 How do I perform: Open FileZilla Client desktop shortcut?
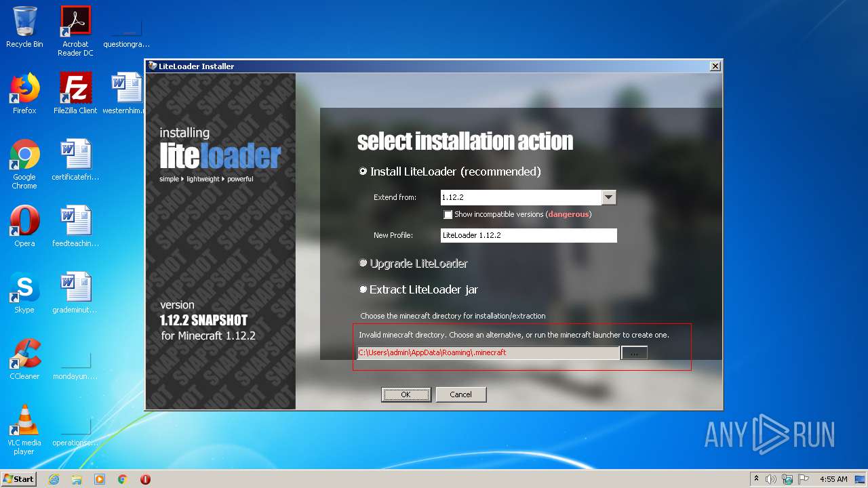click(x=75, y=94)
